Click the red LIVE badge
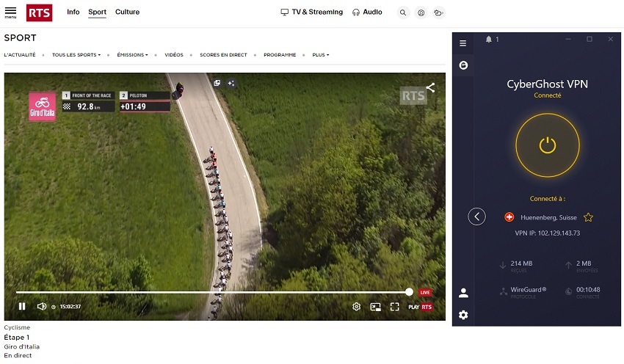 tap(425, 292)
